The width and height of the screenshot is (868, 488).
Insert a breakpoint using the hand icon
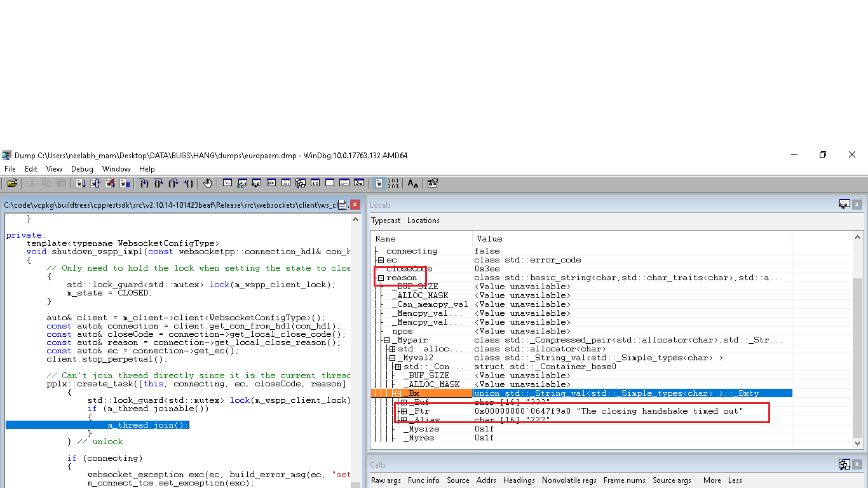[208, 184]
